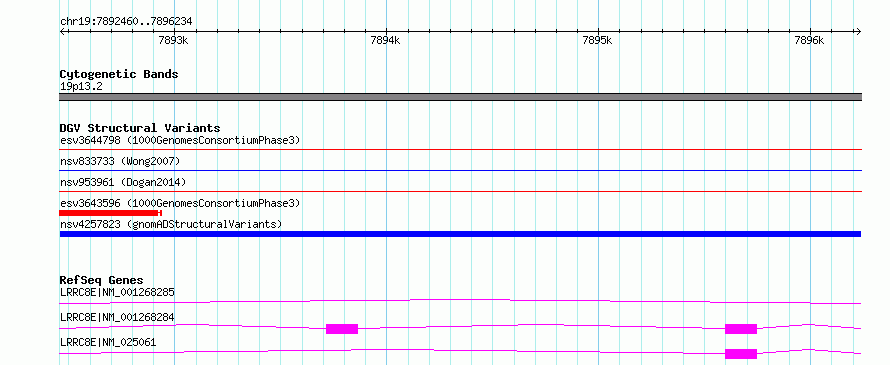The width and height of the screenshot is (890, 365).
Task: Click the 7895k ruler tick label
Action: click(598, 40)
